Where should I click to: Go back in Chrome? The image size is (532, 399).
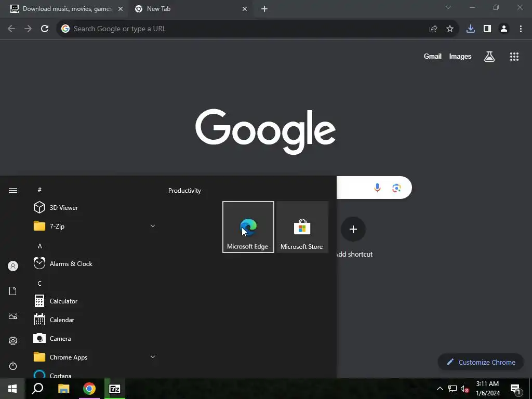coord(11,29)
